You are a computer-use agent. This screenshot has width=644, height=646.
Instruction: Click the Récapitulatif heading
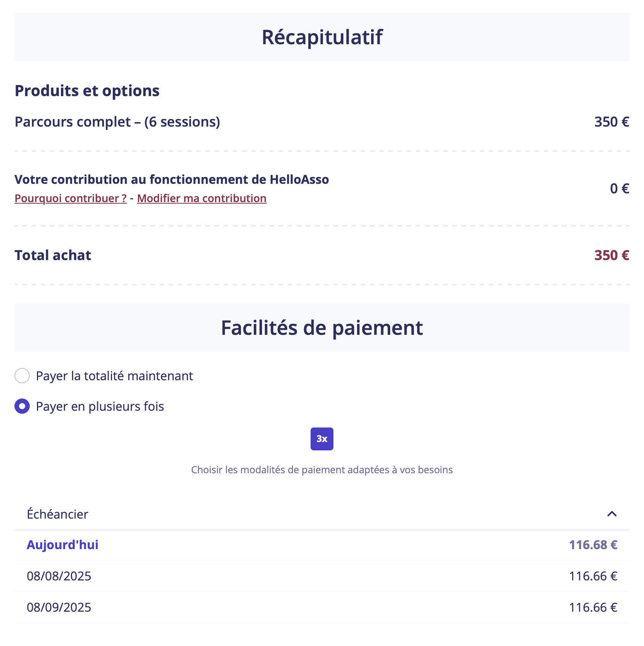point(322,37)
